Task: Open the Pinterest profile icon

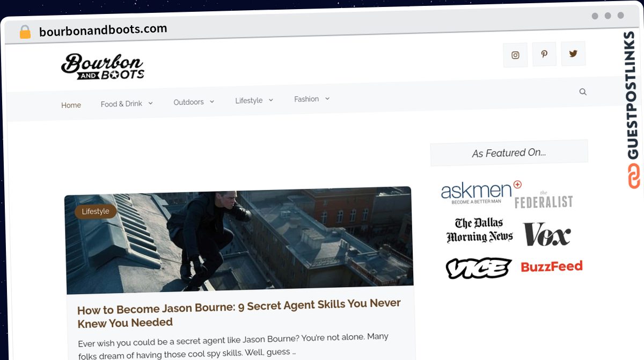Action: coord(544,54)
